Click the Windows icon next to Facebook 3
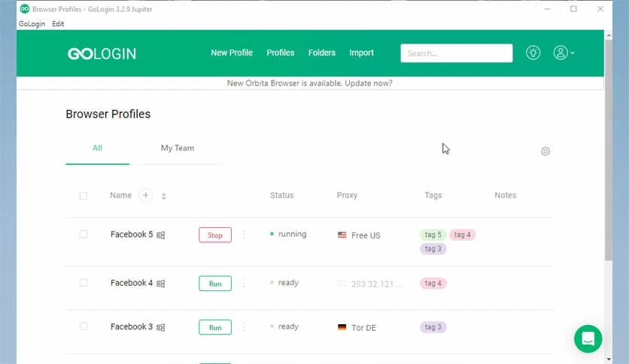 pyautogui.click(x=161, y=328)
